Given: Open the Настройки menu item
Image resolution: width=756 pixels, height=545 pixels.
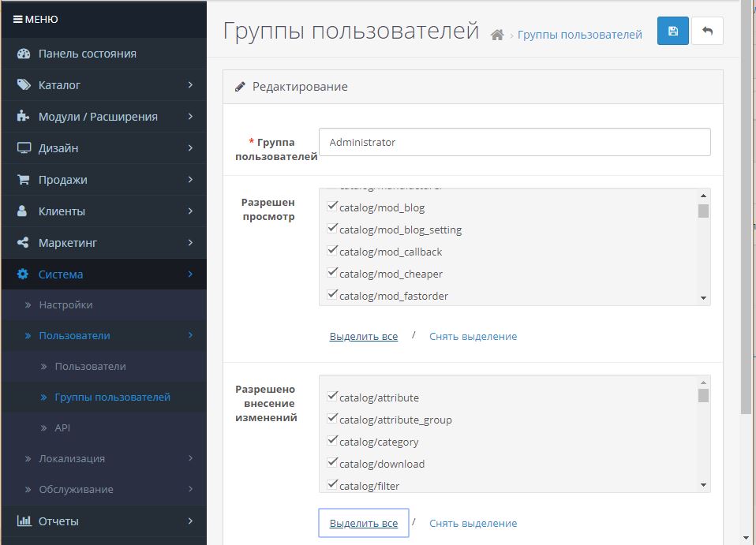Looking at the screenshot, I should click(x=65, y=305).
